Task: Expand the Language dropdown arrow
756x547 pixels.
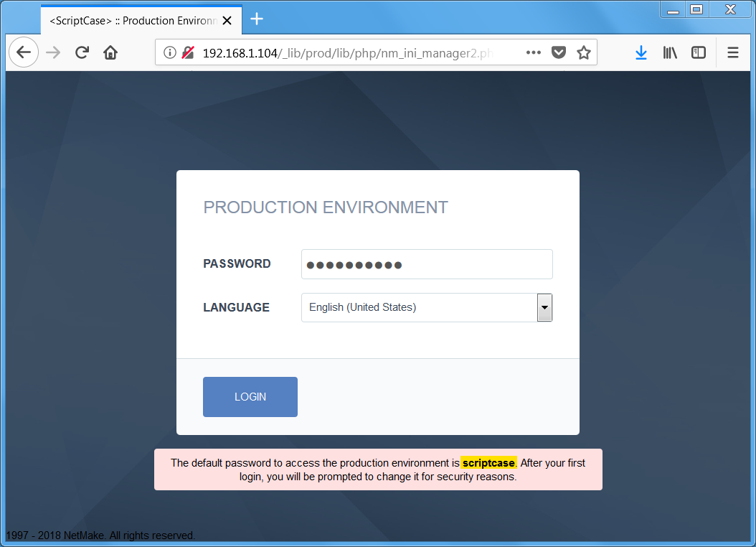Action: pos(544,307)
